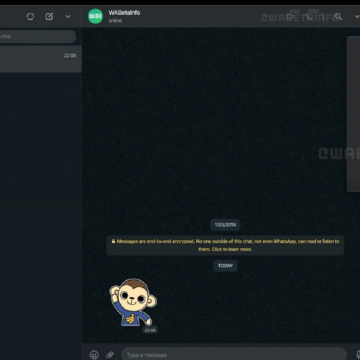This screenshot has width=360, height=360.
Task: Open WABetaInfo profile avatar
Action: coord(95,16)
